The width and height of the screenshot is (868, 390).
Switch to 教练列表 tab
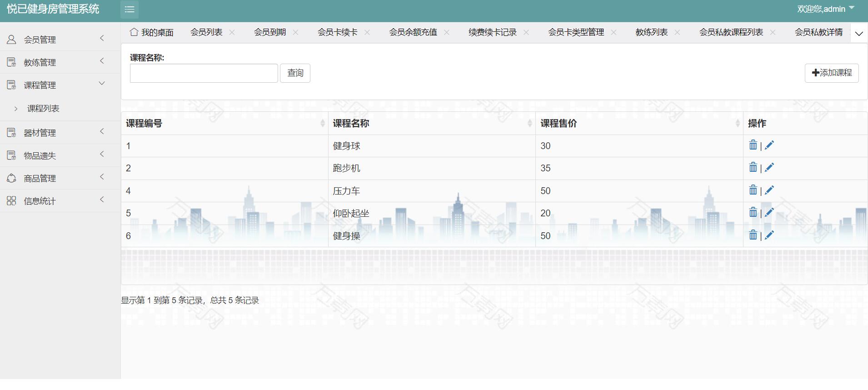[x=652, y=32]
